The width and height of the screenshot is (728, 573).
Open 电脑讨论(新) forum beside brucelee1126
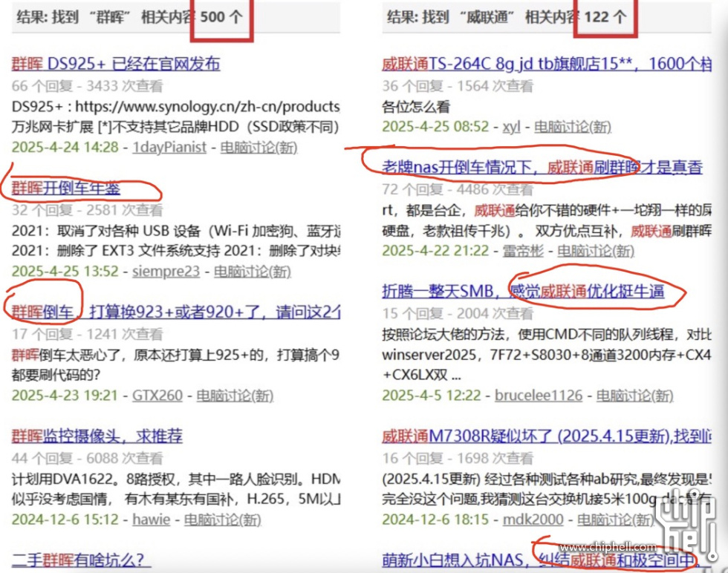(634, 396)
